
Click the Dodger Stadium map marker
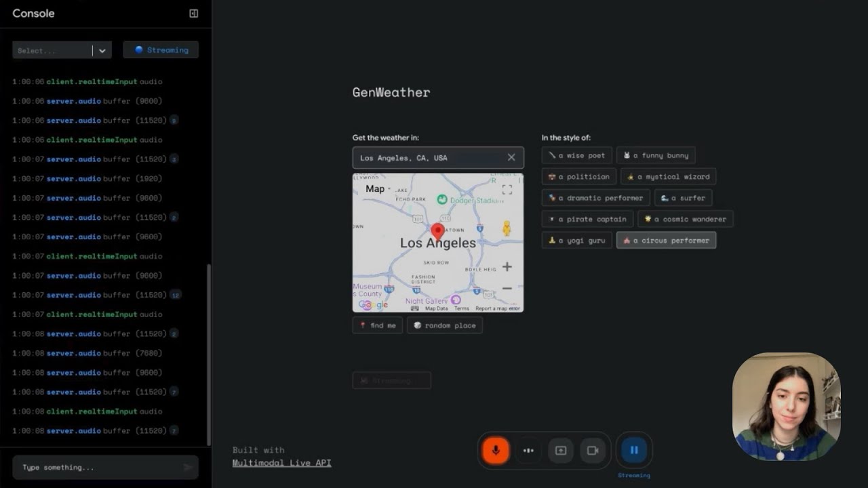click(x=442, y=200)
